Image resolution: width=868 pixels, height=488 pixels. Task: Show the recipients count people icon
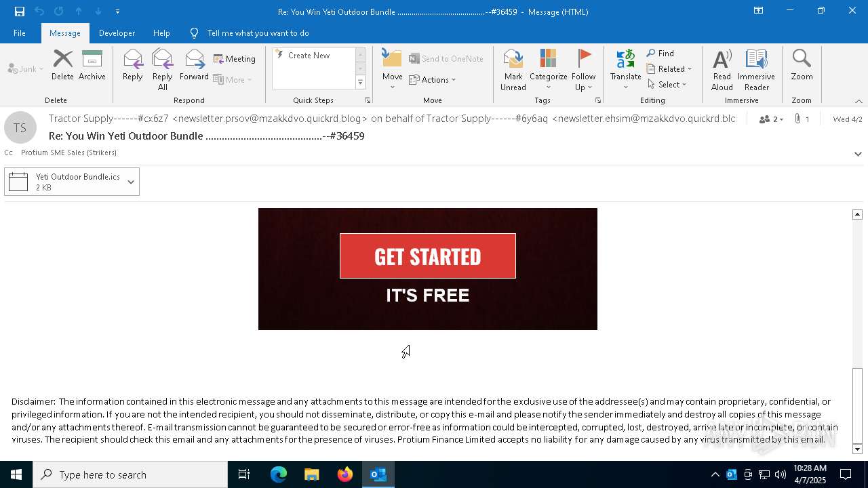771,119
